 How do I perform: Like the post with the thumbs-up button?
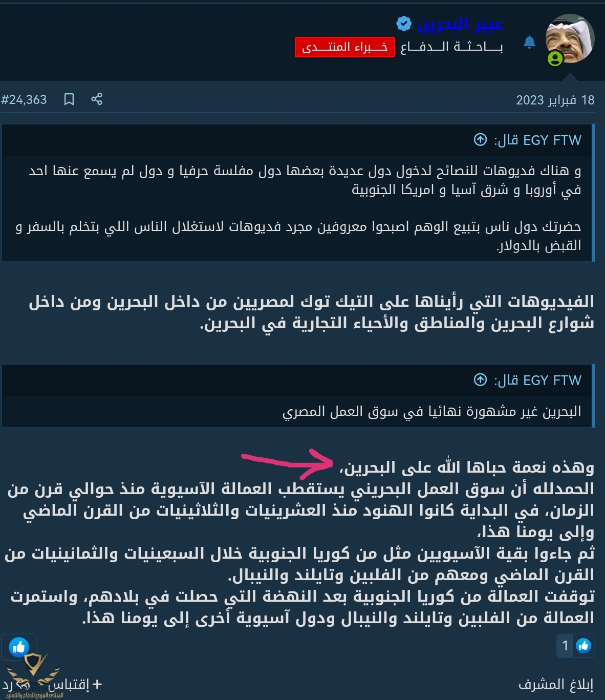[x=19, y=648]
